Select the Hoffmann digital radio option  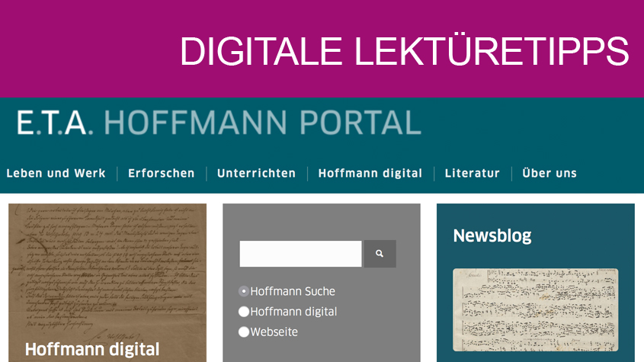[x=244, y=312]
